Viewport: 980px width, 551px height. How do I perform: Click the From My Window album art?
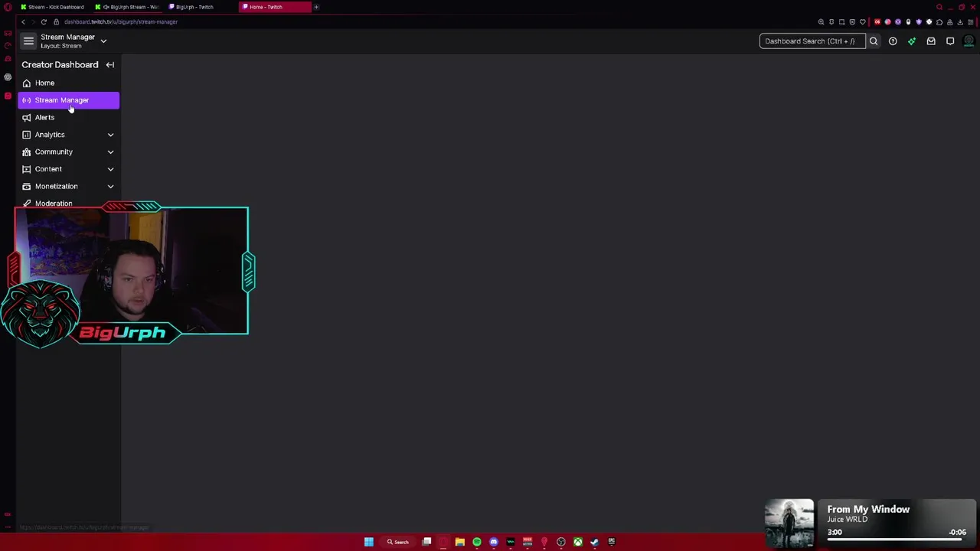789,523
